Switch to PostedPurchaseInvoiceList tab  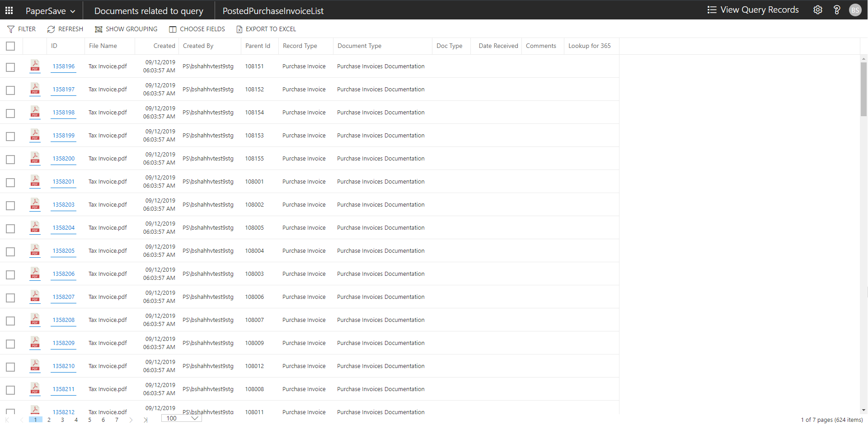point(273,11)
